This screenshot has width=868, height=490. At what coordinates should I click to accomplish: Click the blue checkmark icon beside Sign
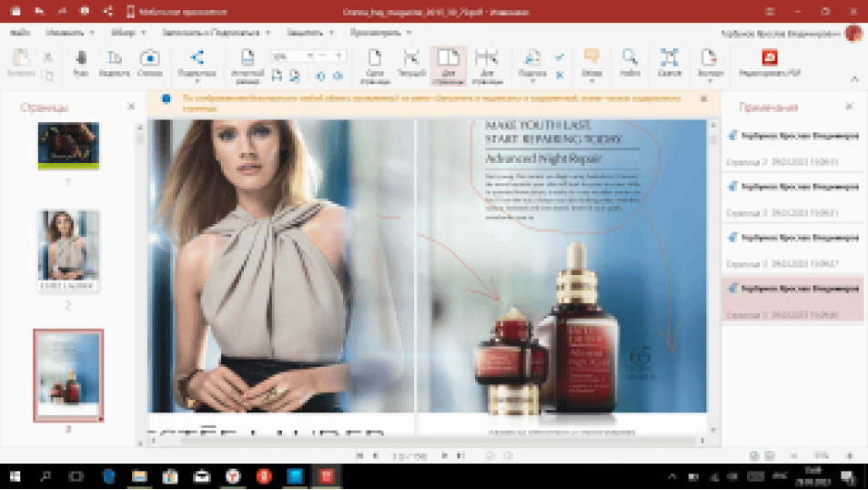click(560, 57)
